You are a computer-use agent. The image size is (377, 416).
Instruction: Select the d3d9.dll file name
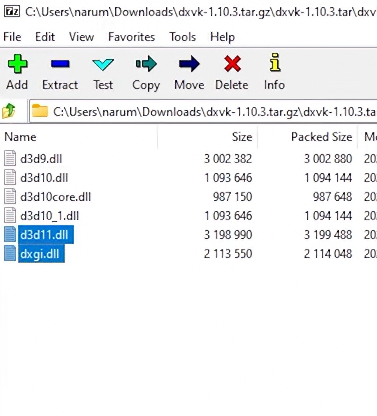[41, 159]
